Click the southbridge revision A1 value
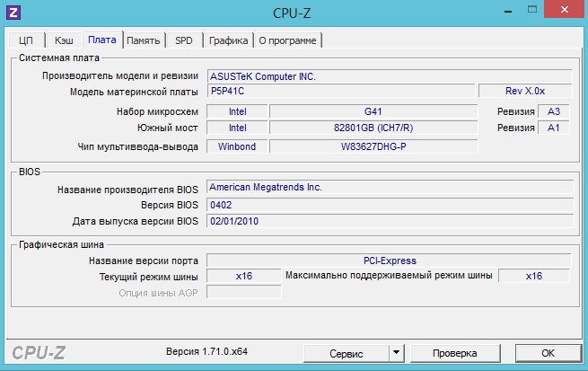 (554, 128)
